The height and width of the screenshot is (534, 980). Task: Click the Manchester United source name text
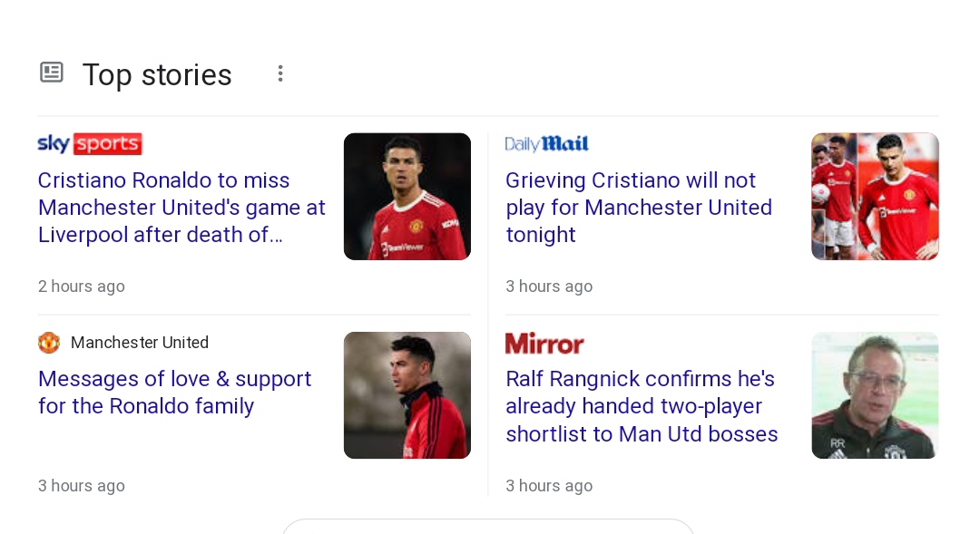click(x=140, y=343)
